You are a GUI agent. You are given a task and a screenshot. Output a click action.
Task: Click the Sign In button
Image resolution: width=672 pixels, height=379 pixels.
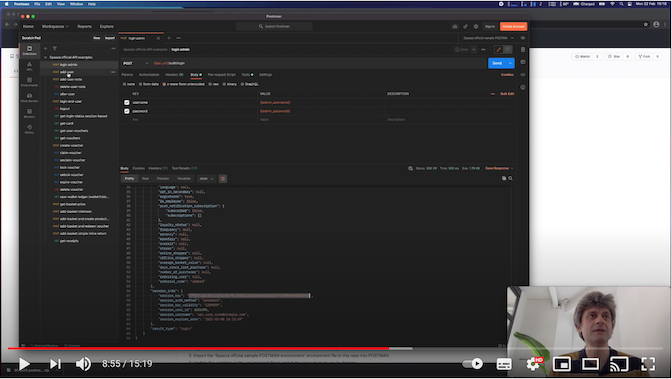[490, 27]
